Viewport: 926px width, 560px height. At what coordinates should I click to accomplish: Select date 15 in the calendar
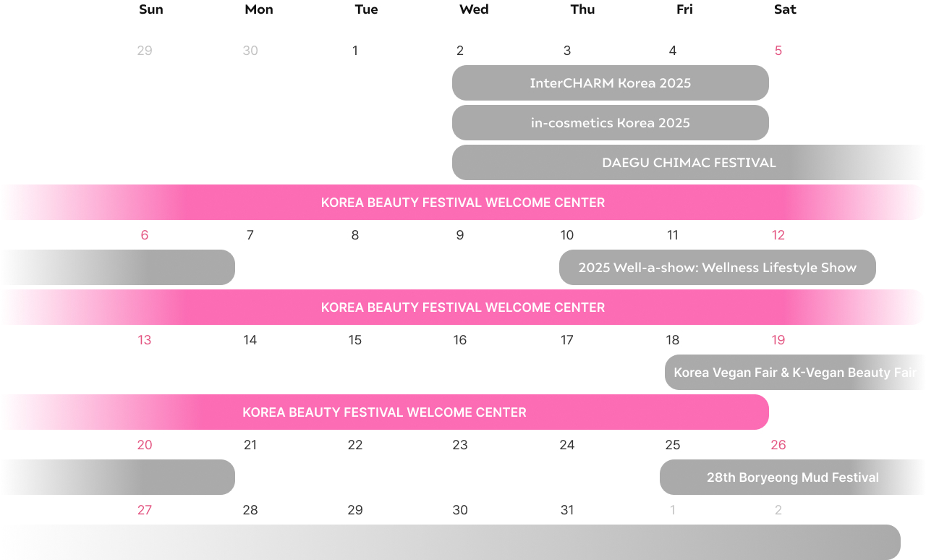tap(355, 340)
